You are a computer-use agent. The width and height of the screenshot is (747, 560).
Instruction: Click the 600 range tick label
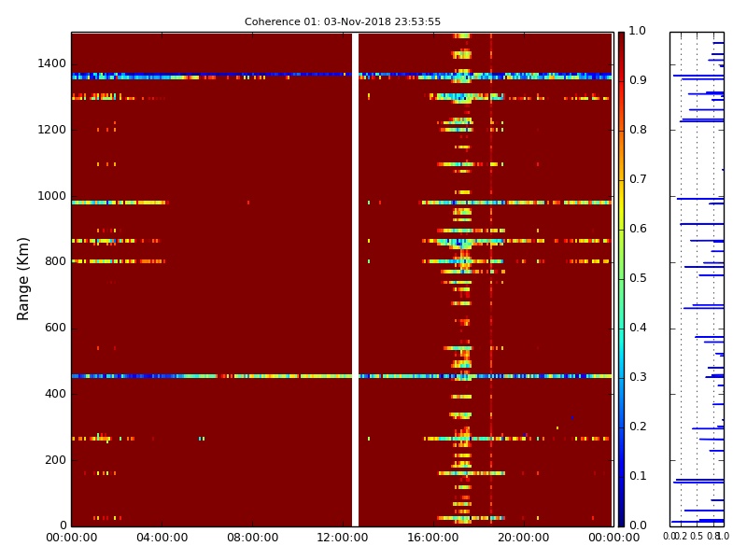(55, 328)
